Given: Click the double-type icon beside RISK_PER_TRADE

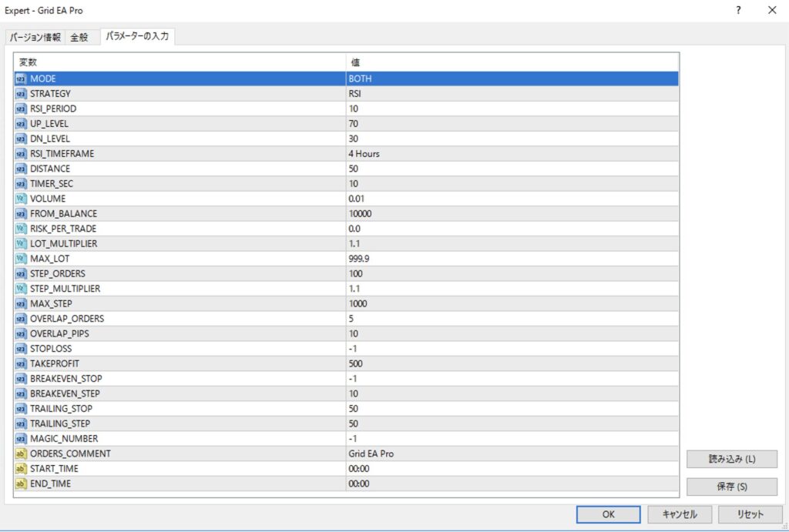Looking at the screenshot, I should pyautogui.click(x=21, y=229).
